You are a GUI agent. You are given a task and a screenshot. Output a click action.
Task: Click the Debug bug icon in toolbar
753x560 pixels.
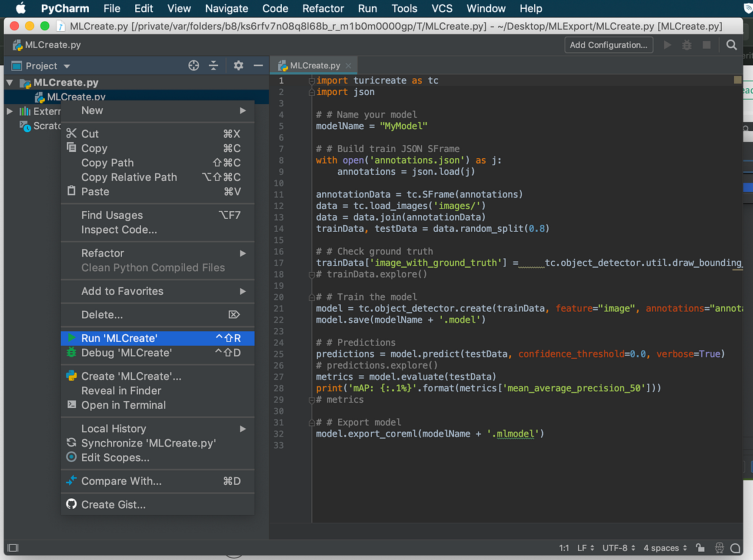click(687, 45)
